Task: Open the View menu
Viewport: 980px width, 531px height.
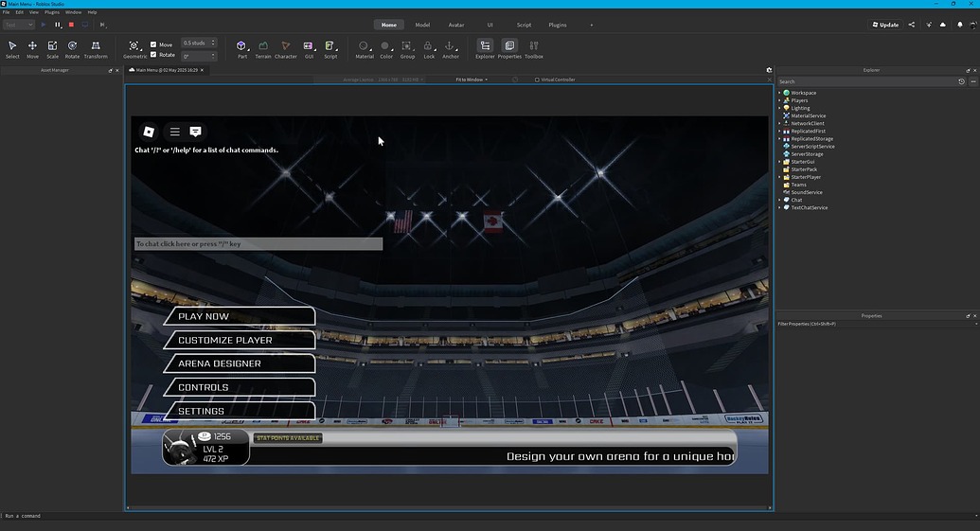Action: coord(34,12)
